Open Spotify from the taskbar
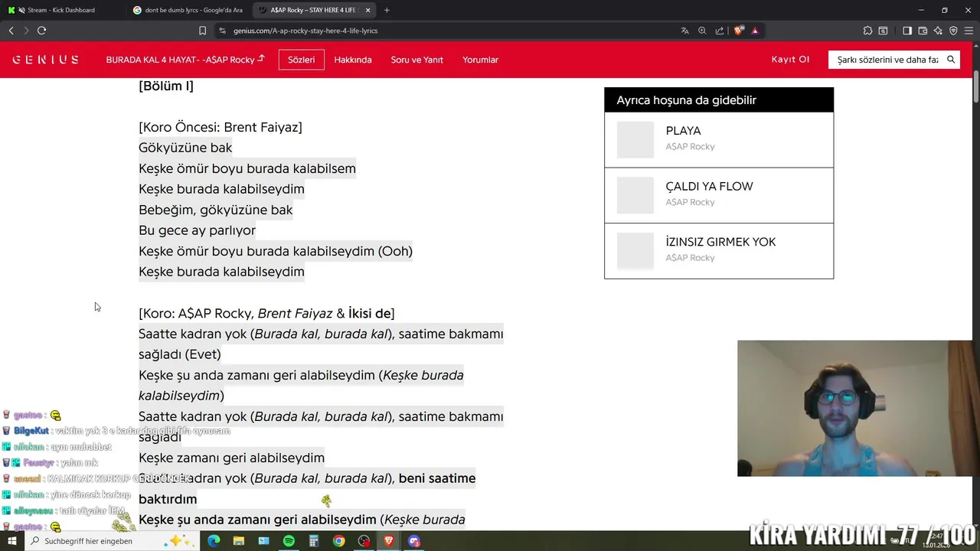980x551 pixels. tap(289, 541)
